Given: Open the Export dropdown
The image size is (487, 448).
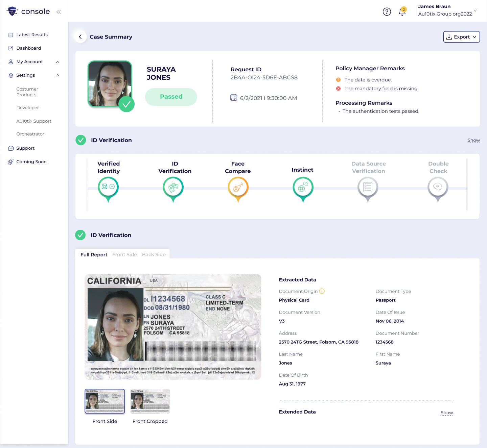Looking at the screenshot, I should coord(462,37).
